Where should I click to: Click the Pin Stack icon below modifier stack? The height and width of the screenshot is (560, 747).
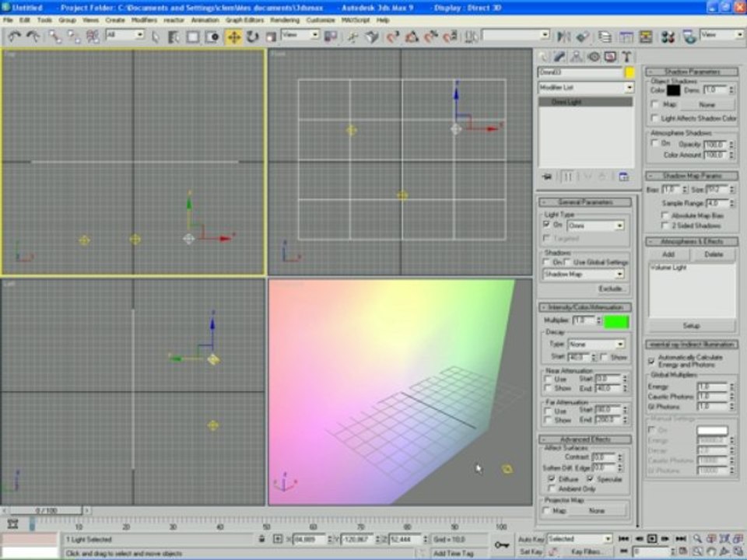(x=546, y=177)
